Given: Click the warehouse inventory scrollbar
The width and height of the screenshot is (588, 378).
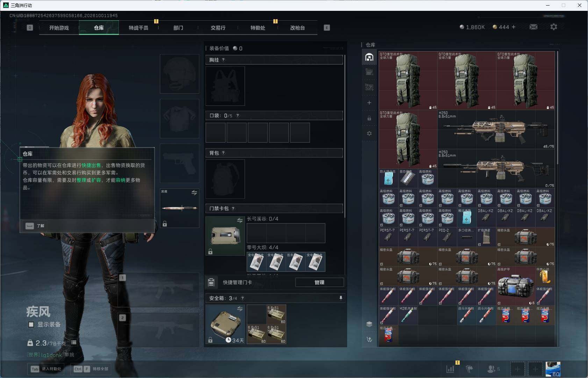Looking at the screenshot, I should pyautogui.click(x=557, y=108).
